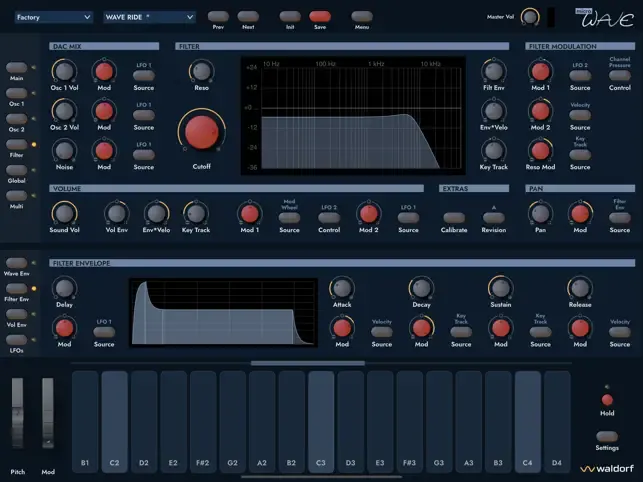Click the Calibrate button in Extras
643x482 pixels.
[454, 218]
